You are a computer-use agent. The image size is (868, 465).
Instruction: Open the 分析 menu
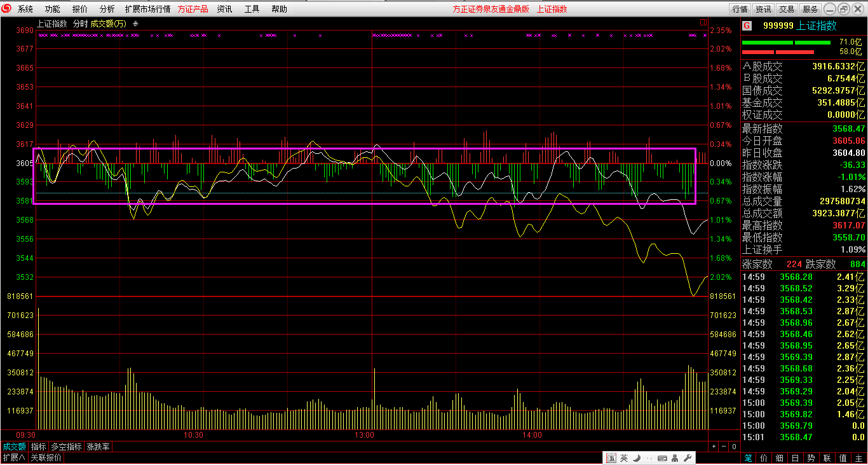[107, 9]
